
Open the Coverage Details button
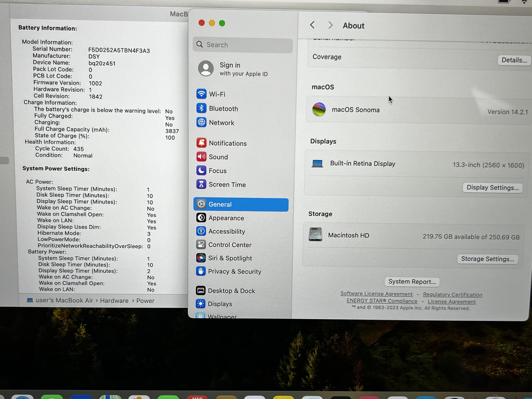tap(514, 60)
